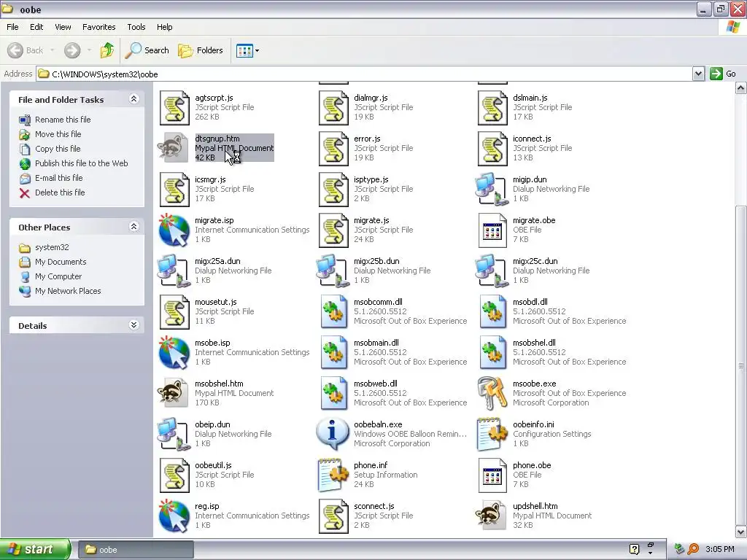Image resolution: width=747 pixels, height=560 pixels.
Task: Select the iconnect.js file icon
Action: [x=492, y=149]
